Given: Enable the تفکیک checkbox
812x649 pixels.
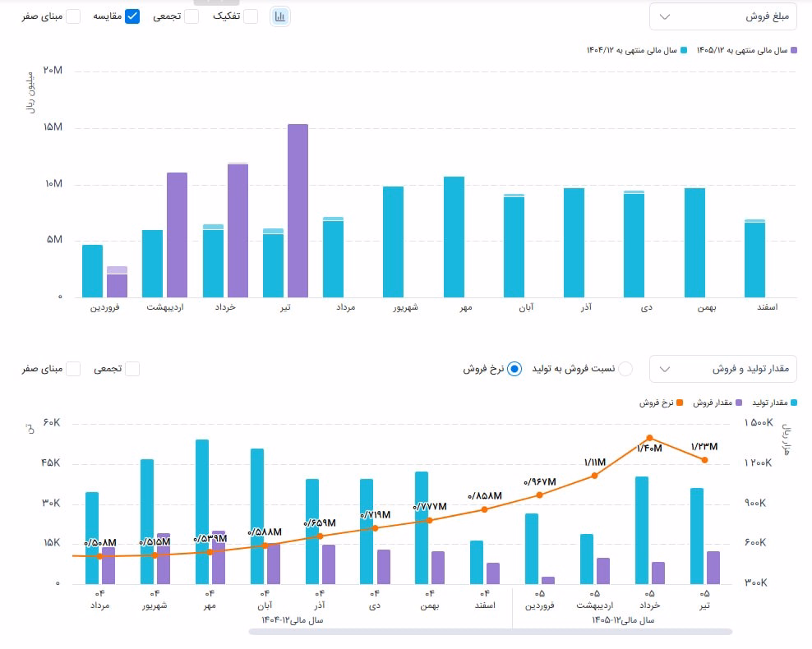Looking at the screenshot, I should click(251, 16).
